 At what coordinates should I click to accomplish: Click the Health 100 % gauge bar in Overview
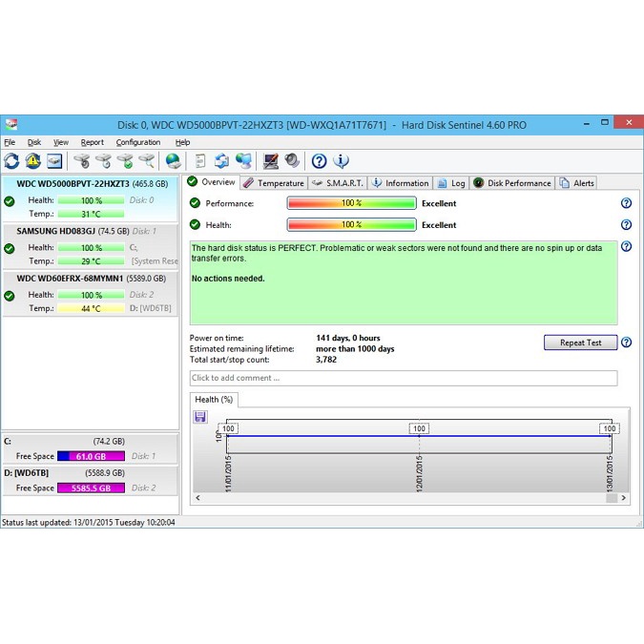pyautogui.click(x=351, y=224)
